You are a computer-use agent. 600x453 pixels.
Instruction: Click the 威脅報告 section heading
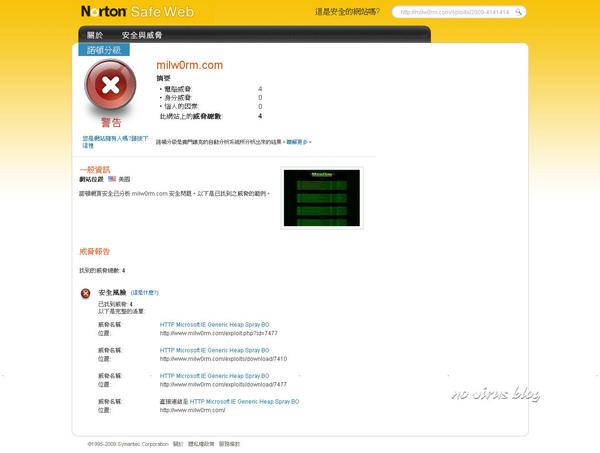coord(95,251)
